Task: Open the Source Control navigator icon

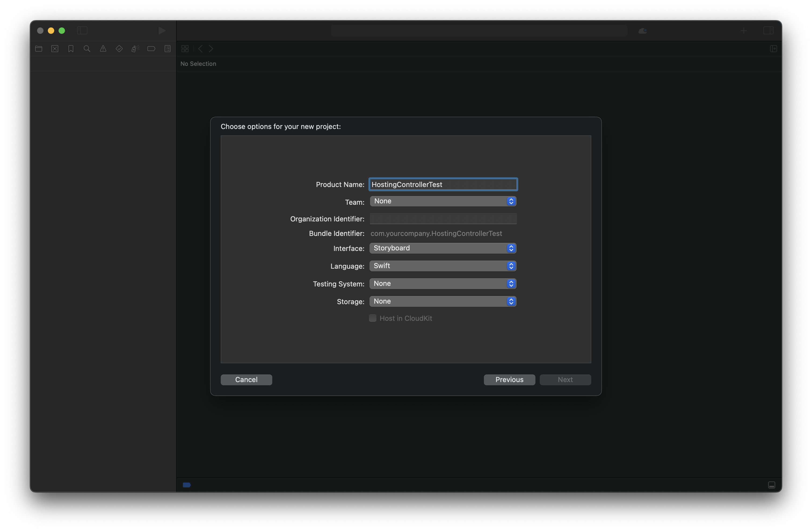Action: [55, 49]
